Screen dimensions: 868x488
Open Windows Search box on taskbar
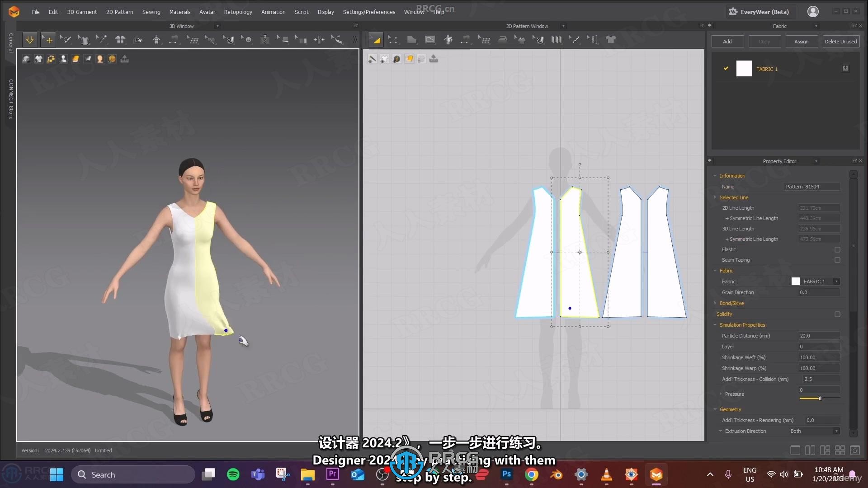click(133, 474)
